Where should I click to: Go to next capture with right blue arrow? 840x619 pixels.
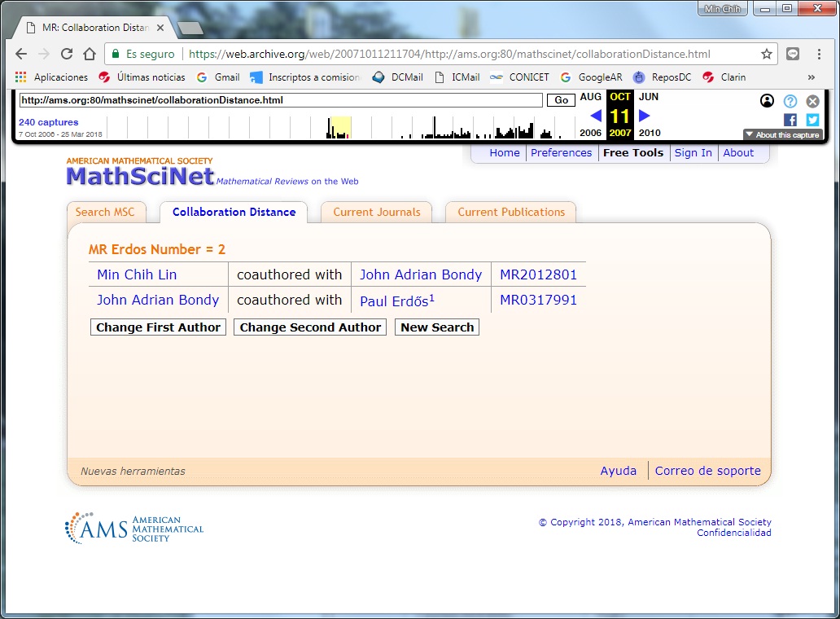click(645, 115)
